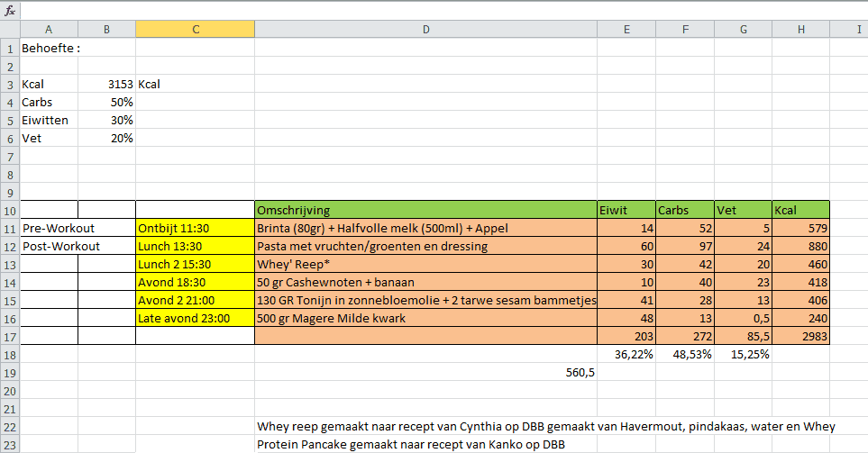The image size is (868, 453).
Task: Select the 36,22% percentage cell
Action: coord(626,354)
